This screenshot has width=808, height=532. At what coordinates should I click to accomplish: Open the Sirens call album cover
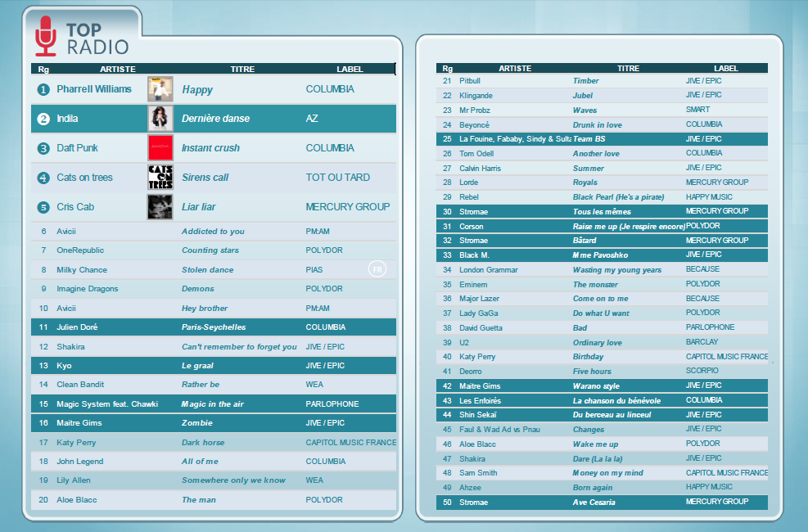160,178
